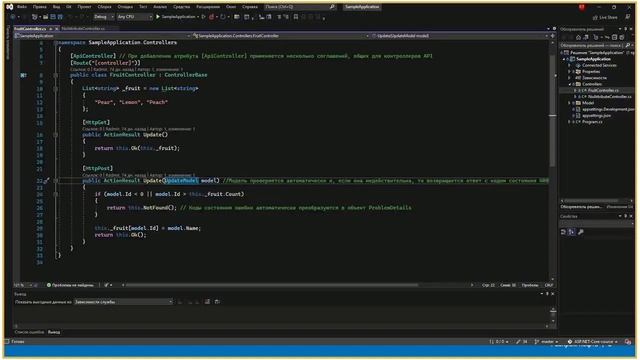The width and height of the screenshot is (640, 360).
Task: Click the Поиск (Ctrl+Q) search box
Action: 300,7
